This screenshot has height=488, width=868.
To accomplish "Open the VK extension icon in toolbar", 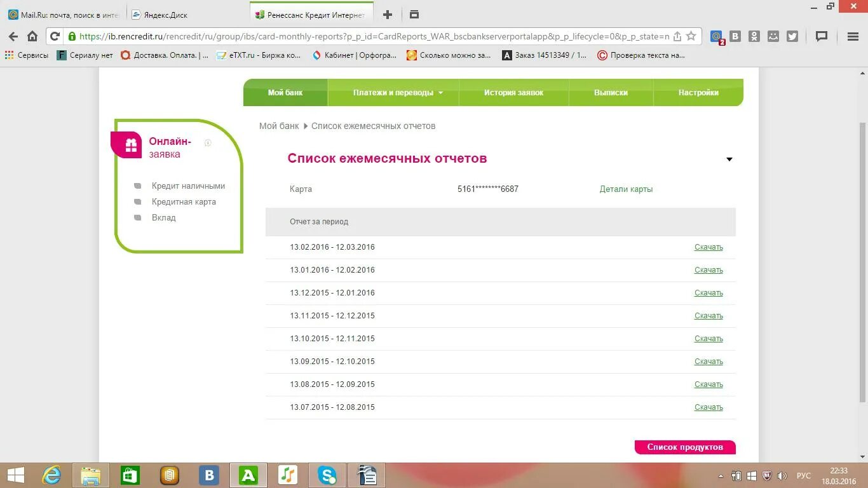I will (x=735, y=36).
